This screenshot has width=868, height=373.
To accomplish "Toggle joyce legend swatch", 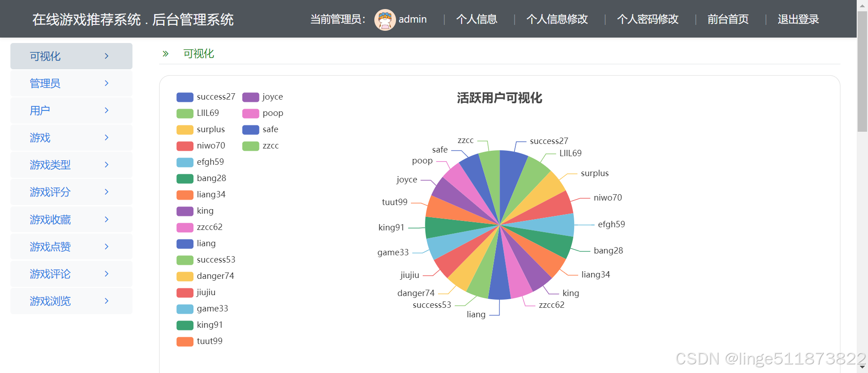I will [250, 97].
